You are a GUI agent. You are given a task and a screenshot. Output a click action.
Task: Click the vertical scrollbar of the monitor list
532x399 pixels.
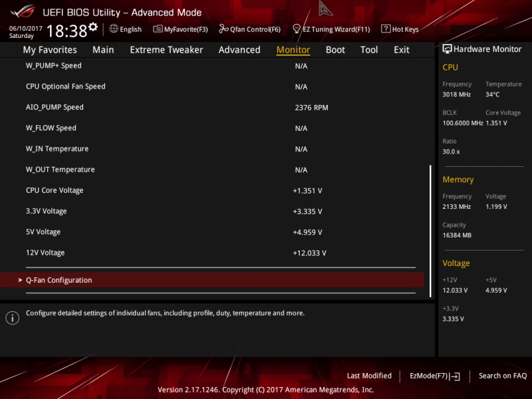click(x=430, y=231)
